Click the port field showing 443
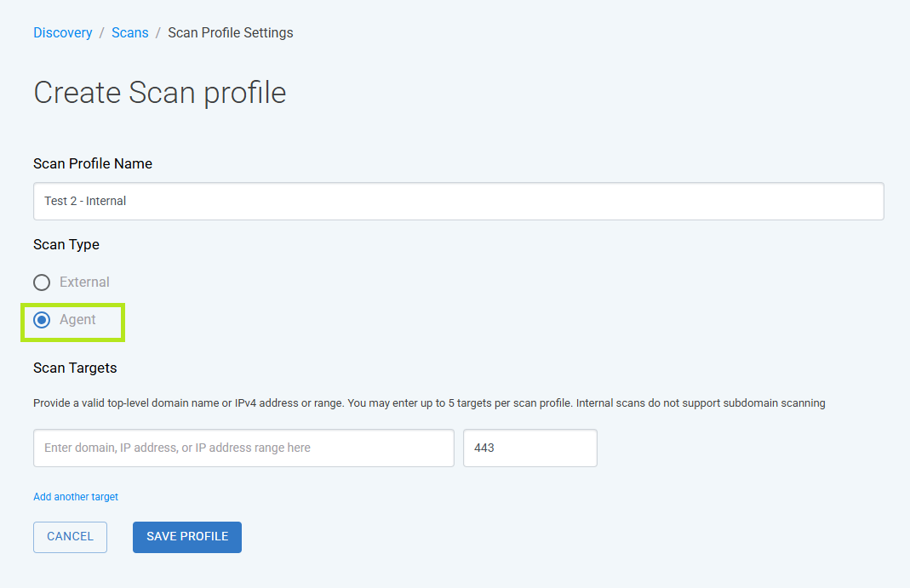This screenshot has width=910, height=588. pyautogui.click(x=529, y=448)
